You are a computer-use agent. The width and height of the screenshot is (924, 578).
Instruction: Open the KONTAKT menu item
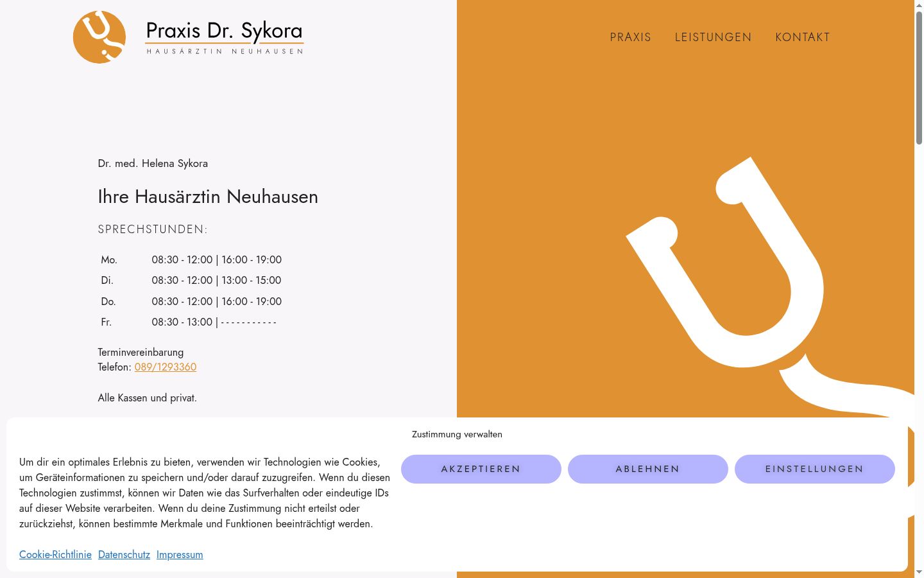point(803,37)
